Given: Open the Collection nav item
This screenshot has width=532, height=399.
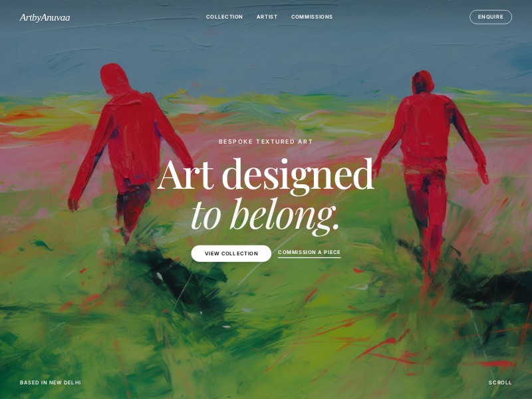Looking at the screenshot, I should (x=224, y=17).
